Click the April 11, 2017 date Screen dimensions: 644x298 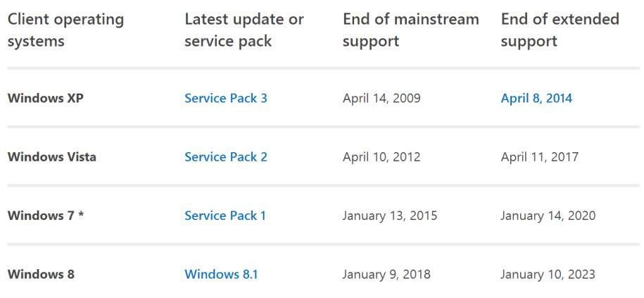[539, 157]
